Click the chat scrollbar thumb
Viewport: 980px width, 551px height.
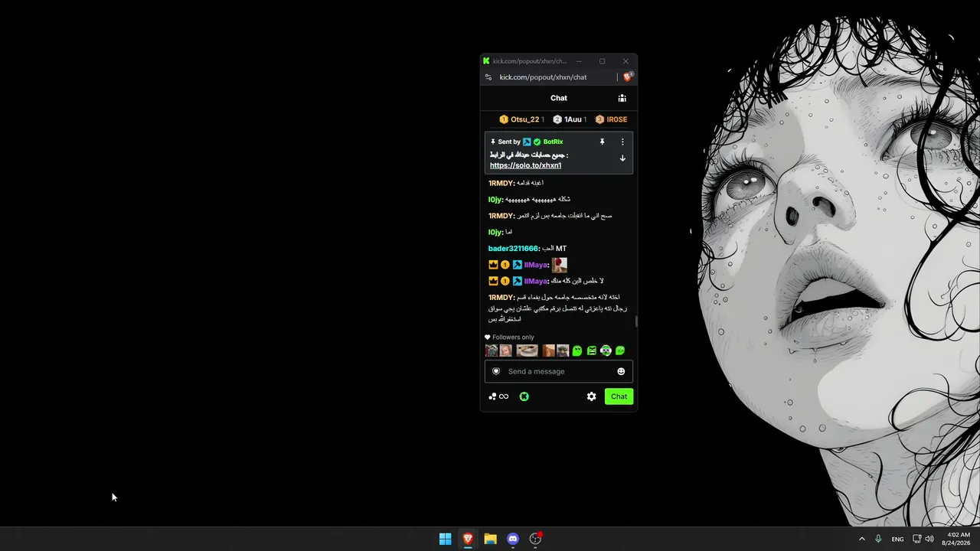[635, 321]
